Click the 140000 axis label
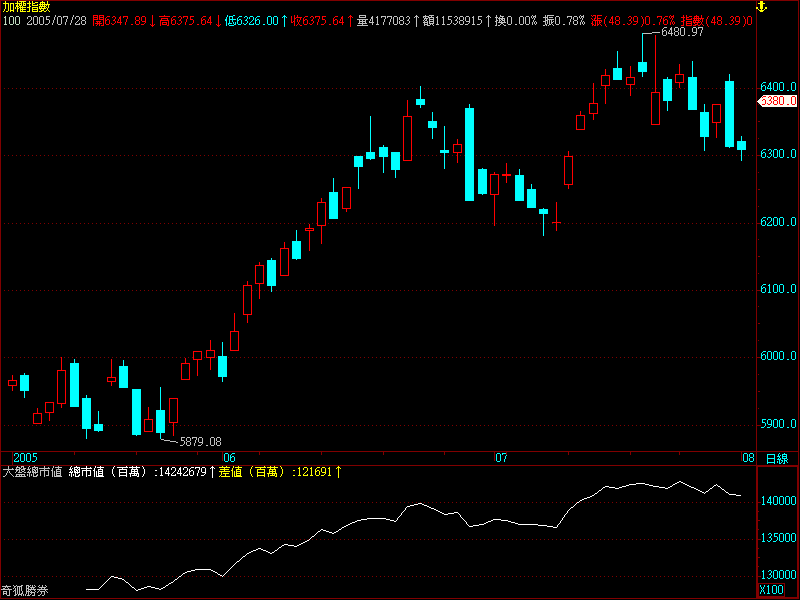 coord(778,501)
